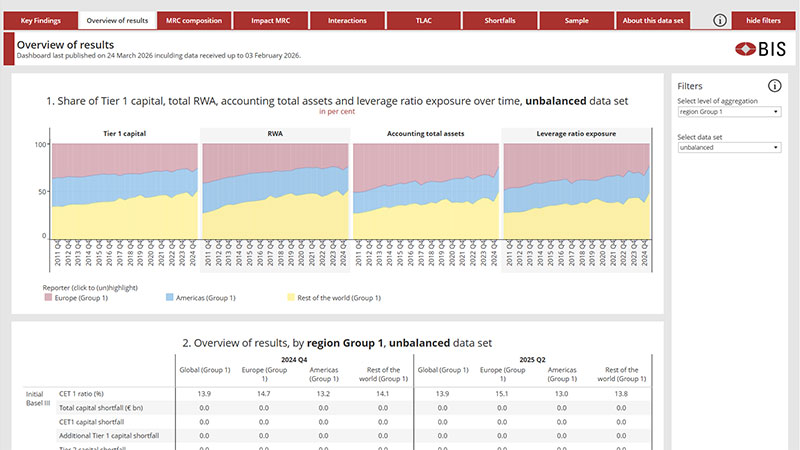Click the 14.7 CET 1 ratio value
The height and width of the screenshot is (450, 800).
tap(264, 394)
